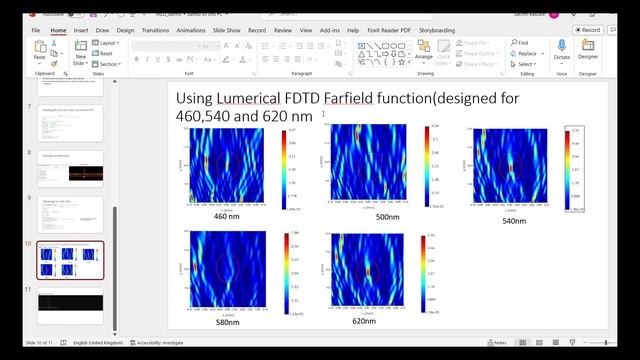The height and width of the screenshot is (360, 640).
Task: Click the Copy icon
Action: 54,53
